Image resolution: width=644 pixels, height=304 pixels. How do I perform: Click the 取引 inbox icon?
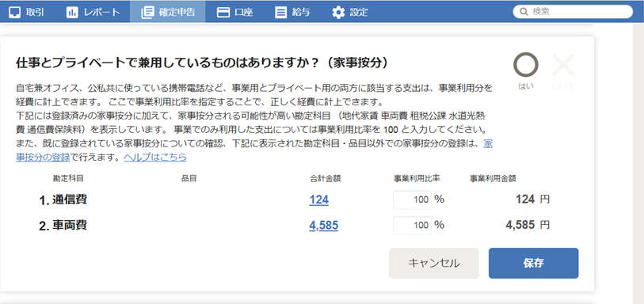pyautogui.click(x=14, y=12)
